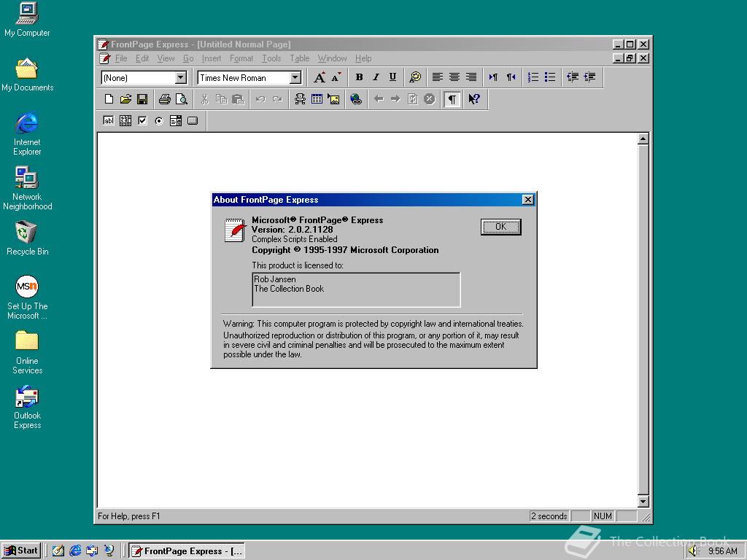Open the Format menu
747x560 pixels.
tap(241, 58)
